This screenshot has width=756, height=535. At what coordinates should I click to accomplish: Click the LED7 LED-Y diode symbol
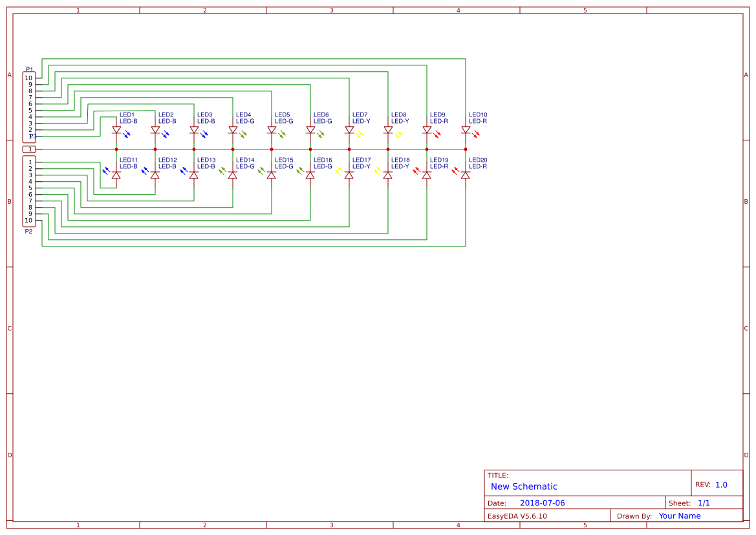pyautogui.click(x=351, y=129)
